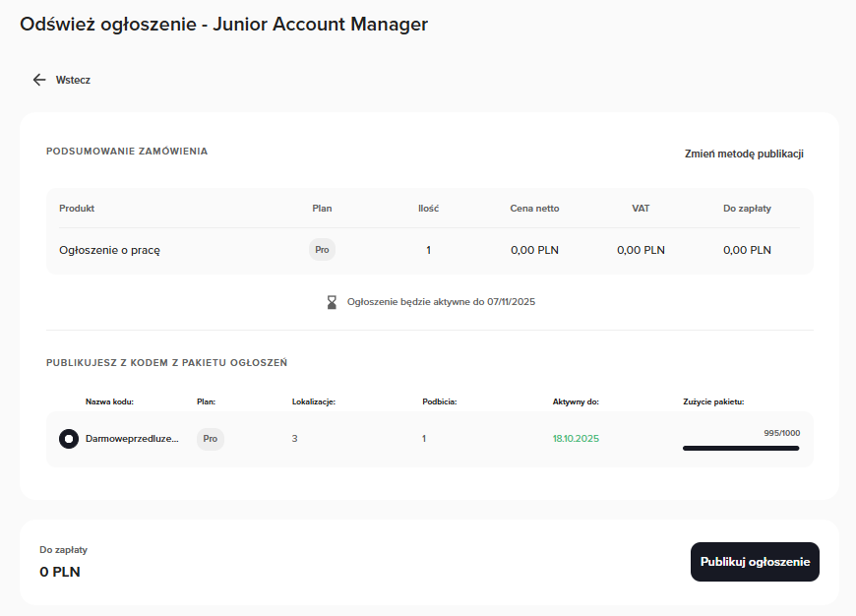
Task: Click the 0 PLN total at the bottom
Action: click(x=60, y=572)
